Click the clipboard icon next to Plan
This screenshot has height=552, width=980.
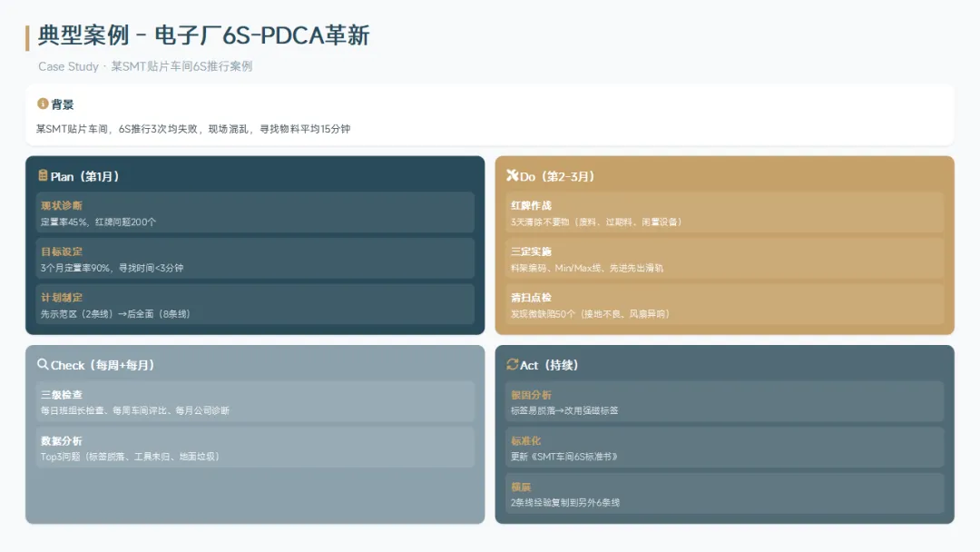point(43,175)
